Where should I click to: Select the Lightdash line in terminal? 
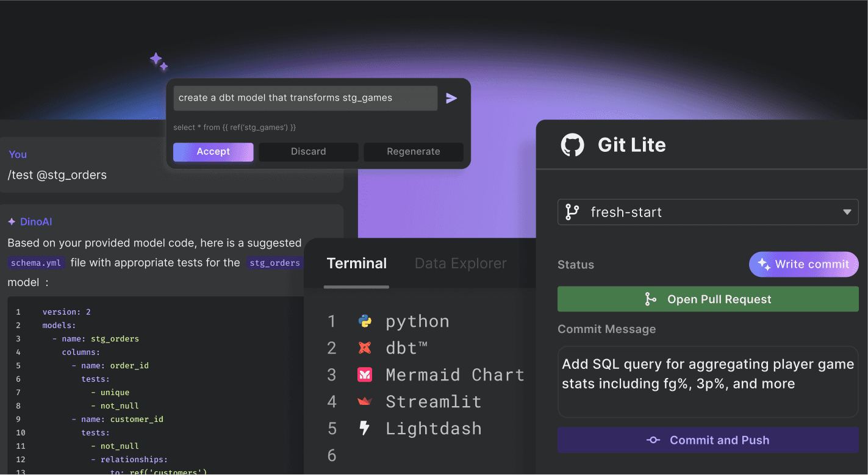[434, 429]
